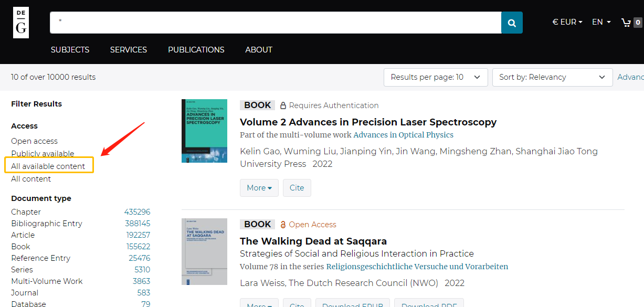Image resolution: width=644 pixels, height=307 pixels.
Task: Open the EUR currency dropdown
Action: [x=567, y=22]
